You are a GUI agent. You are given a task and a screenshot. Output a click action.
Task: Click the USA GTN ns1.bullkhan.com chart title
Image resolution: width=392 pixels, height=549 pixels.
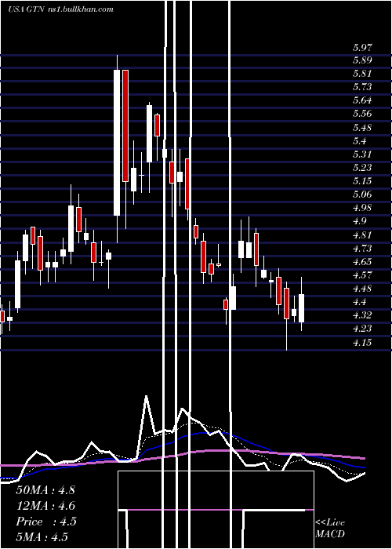coord(60,9)
